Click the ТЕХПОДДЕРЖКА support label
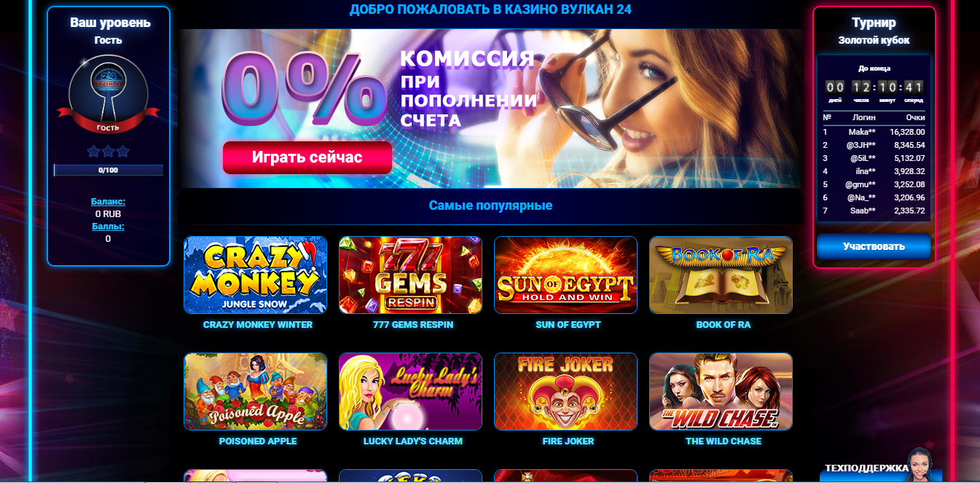980x483 pixels. (866, 468)
